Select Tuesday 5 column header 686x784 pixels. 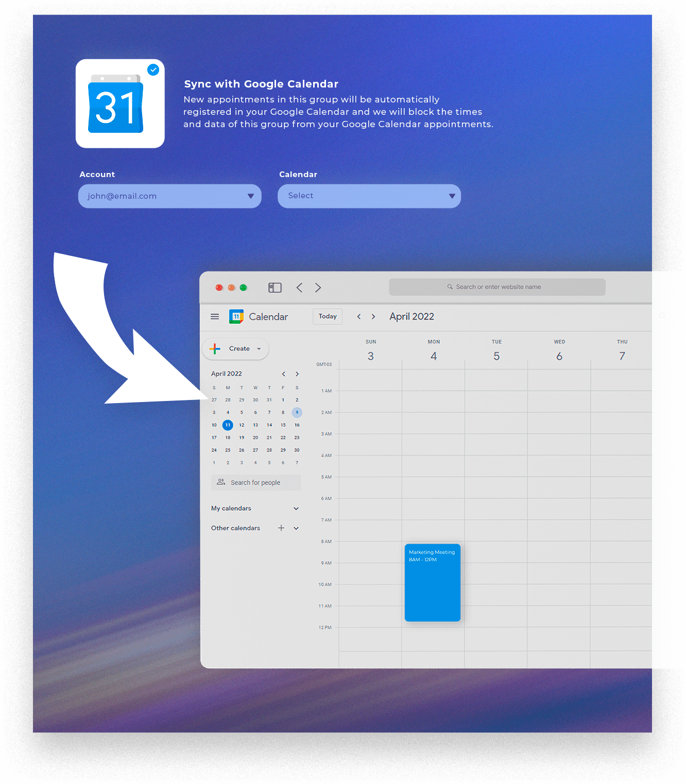coord(496,351)
